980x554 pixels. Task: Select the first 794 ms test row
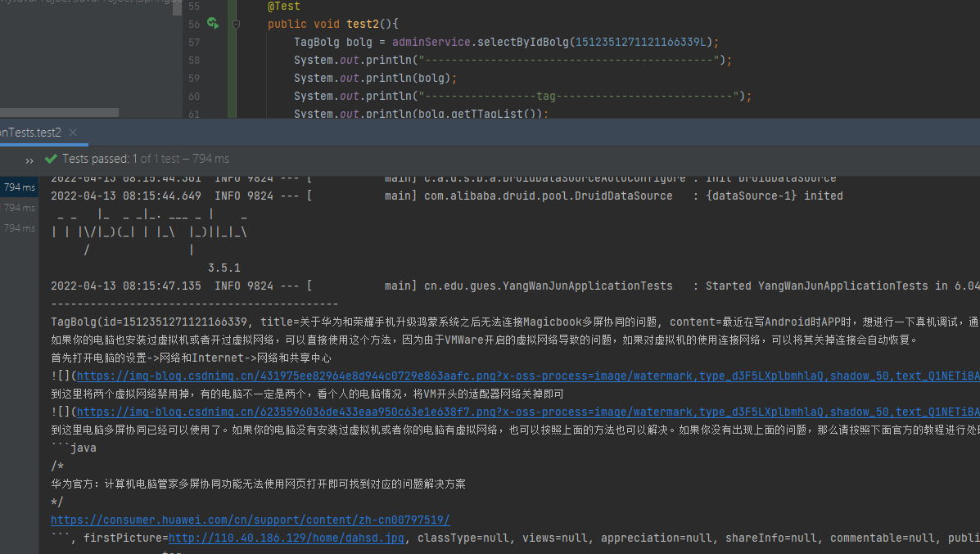tap(20, 187)
